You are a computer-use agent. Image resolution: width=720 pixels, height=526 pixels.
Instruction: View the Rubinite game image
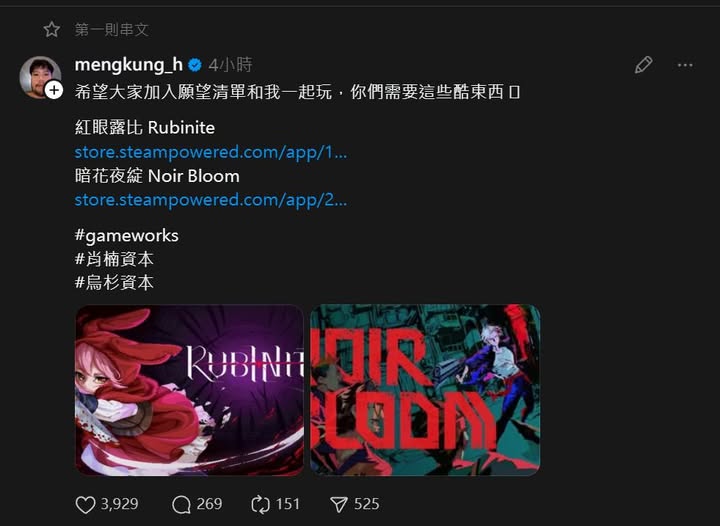click(189, 390)
